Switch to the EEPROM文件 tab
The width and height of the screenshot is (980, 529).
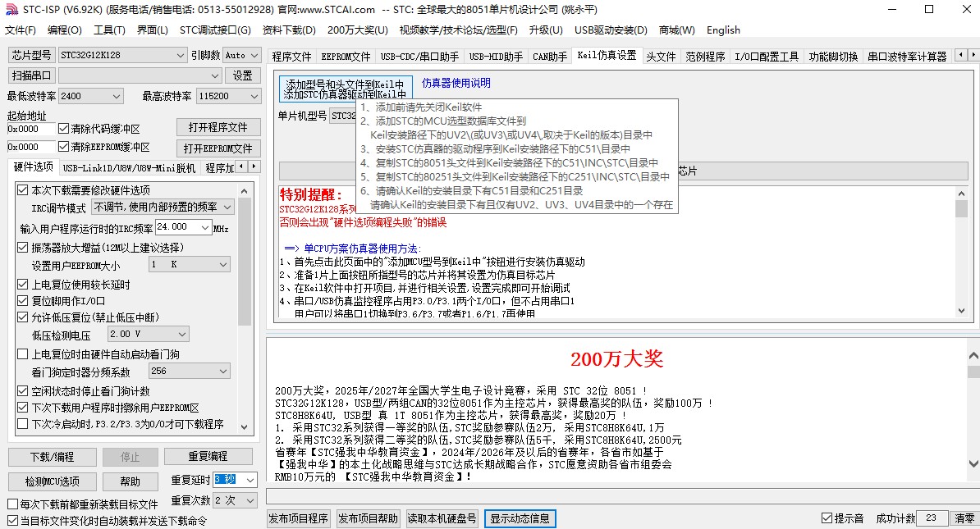pos(346,57)
